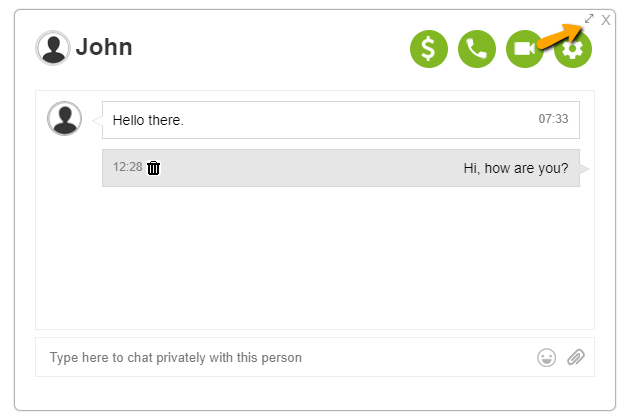Delete the 'Hi, how are you?' message

pyautogui.click(x=154, y=168)
